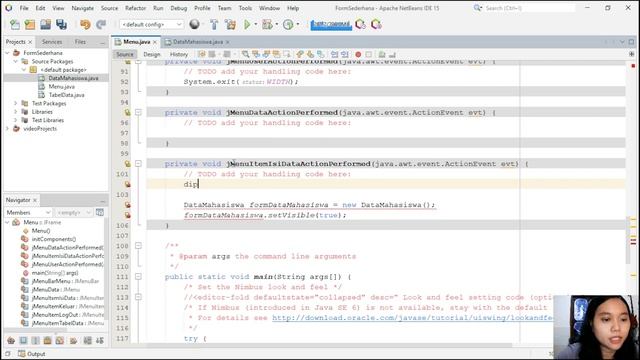This screenshot has width=640, height=360.
Task: Toggle Show Inherited Members in Navigator
Action: [x=11, y=340]
